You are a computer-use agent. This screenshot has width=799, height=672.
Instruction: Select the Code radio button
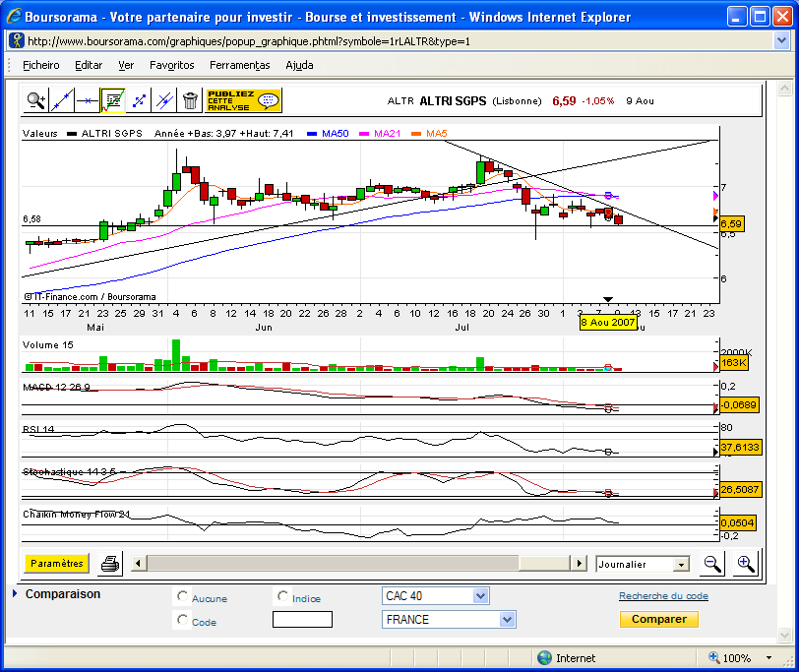(182, 620)
